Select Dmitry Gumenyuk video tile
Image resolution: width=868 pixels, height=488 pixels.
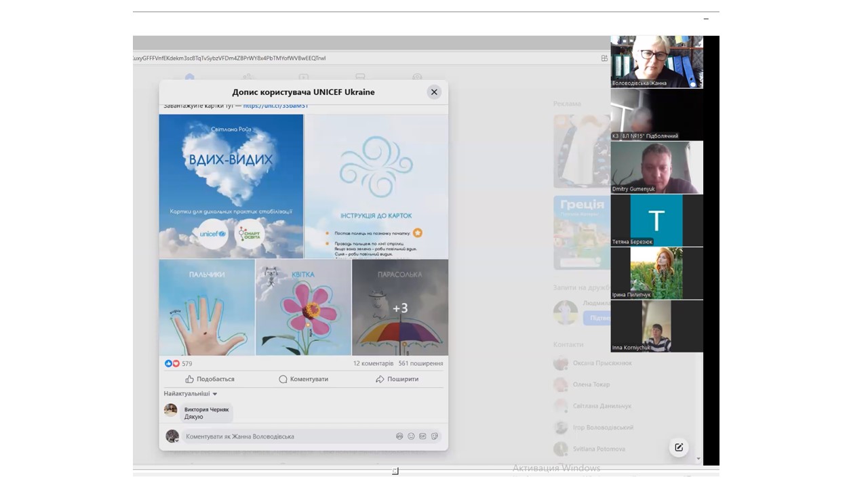pyautogui.click(x=656, y=167)
